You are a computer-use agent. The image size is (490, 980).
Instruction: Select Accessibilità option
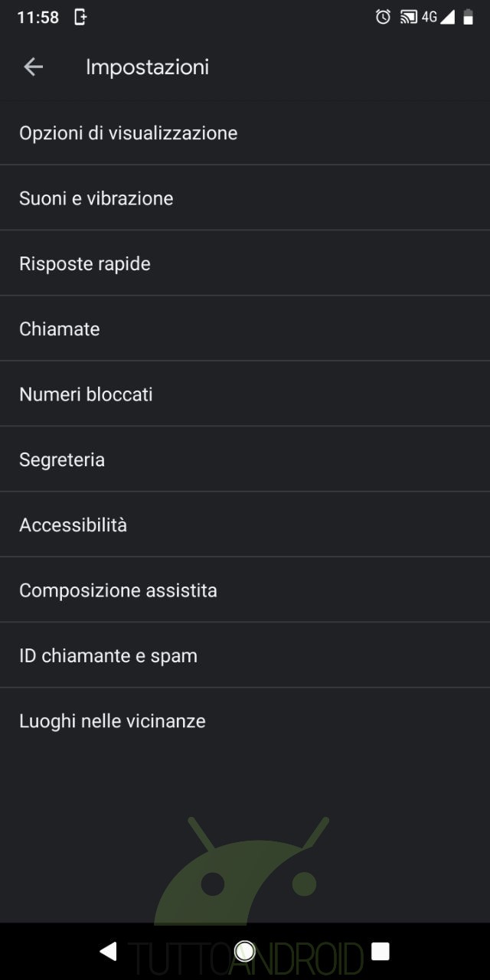pos(73,525)
